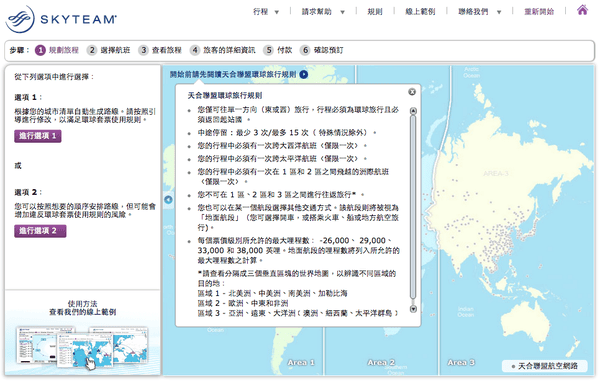This screenshot has width=600, height=381.
Task: Click step 6 circle 確認預訂
Action: (x=305, y=50)
